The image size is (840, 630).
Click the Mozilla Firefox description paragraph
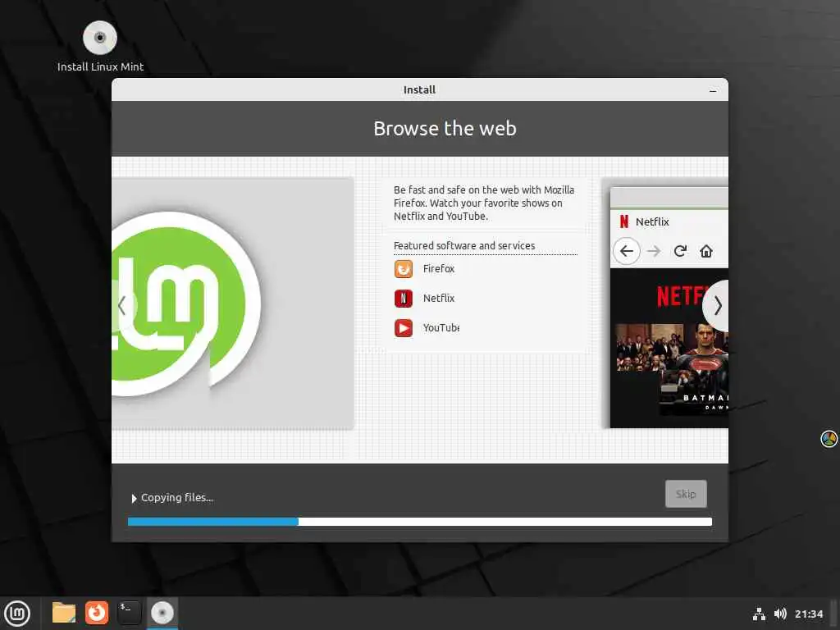click(484, 203)
